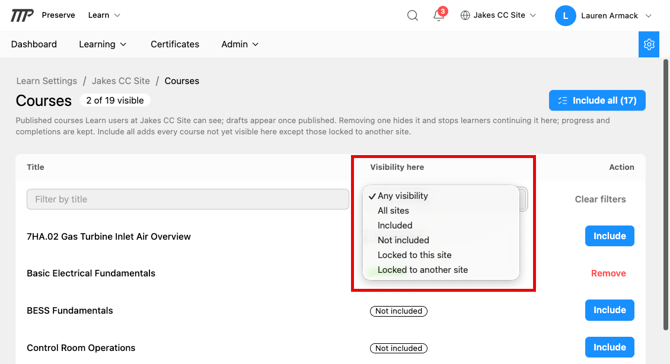This screenshot has width=670, height=364.
Task: Open the notifications bell icon
Action: click(x=438, y=15)
